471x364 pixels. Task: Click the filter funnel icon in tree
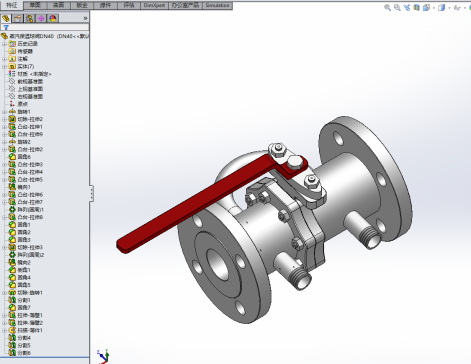click(6, 27)
